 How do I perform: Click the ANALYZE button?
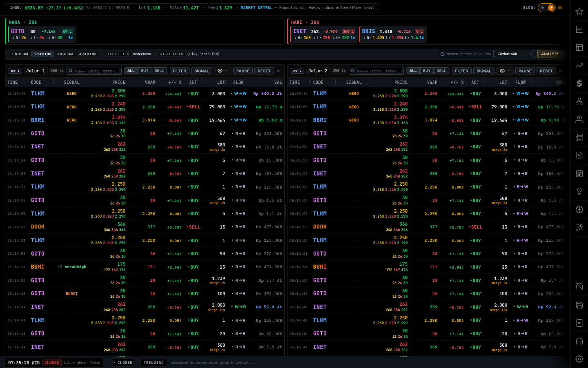550,54
